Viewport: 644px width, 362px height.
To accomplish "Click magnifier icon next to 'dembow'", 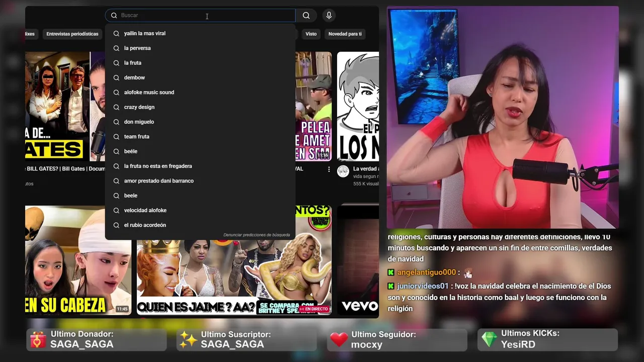I will tap(116, 77).
